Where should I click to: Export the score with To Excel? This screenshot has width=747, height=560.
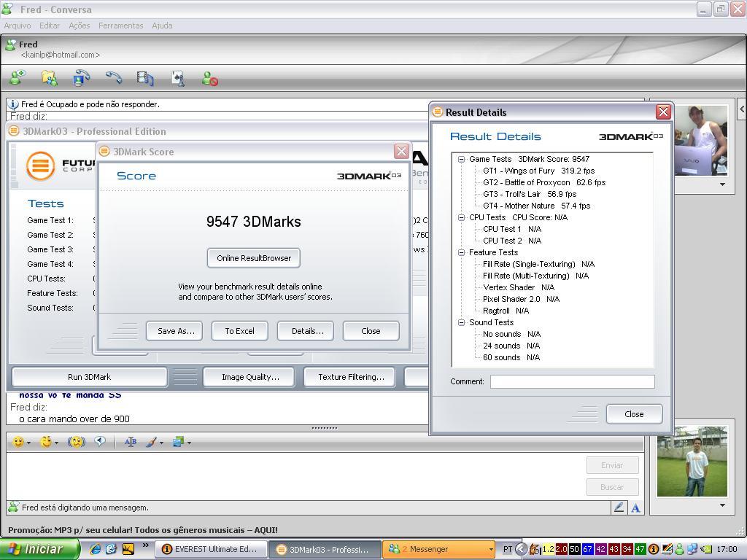click(239, 331)
